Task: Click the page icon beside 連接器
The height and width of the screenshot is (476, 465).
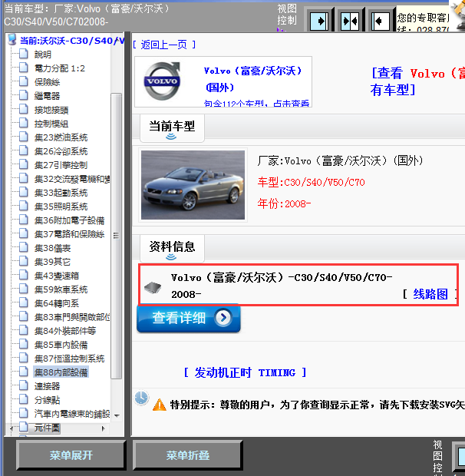Action: click(x=24, y=386)
